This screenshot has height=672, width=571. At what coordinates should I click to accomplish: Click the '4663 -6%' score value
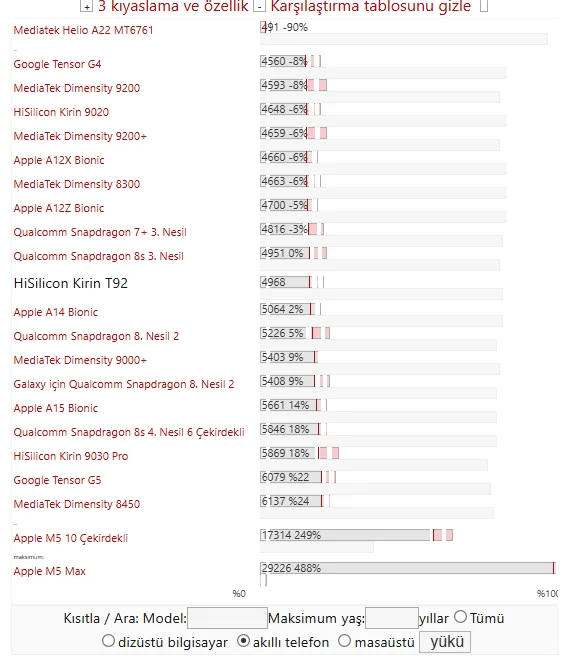click(284, 181)
